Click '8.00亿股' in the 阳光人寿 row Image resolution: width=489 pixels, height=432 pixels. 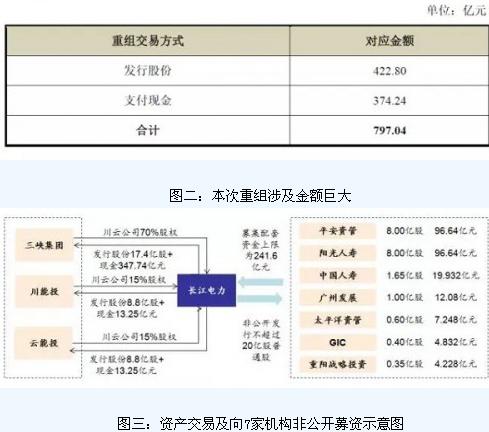[x=404, y=253]
